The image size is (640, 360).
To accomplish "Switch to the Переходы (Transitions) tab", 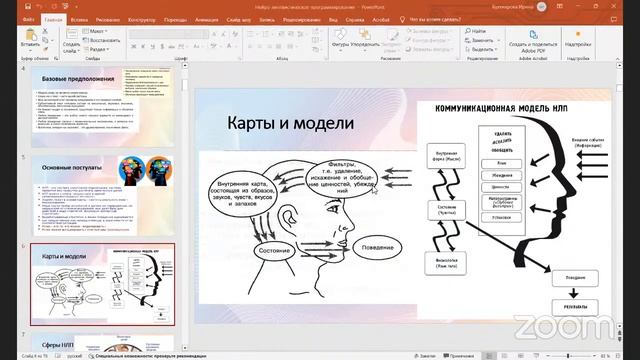I will 175,20.
